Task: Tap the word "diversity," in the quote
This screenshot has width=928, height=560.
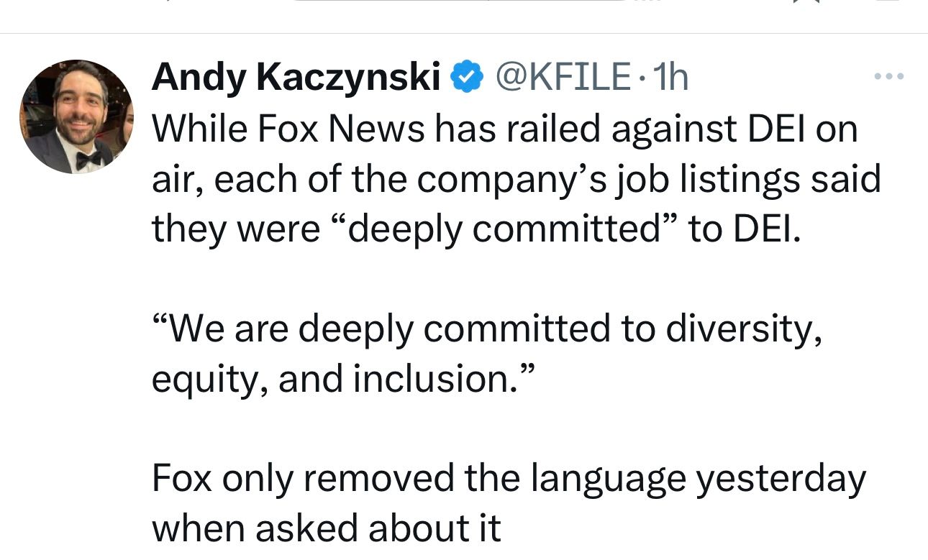Action: tap(743, 329)
